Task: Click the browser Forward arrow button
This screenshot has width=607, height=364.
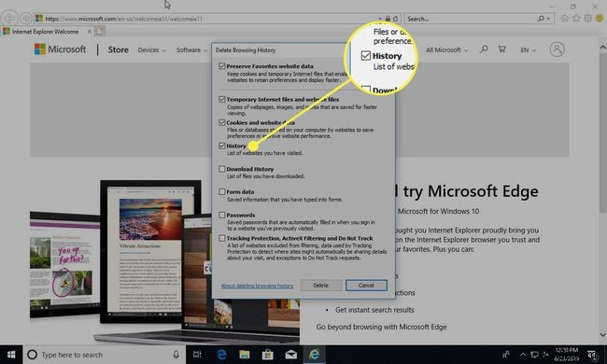Action: pos(26,18)
